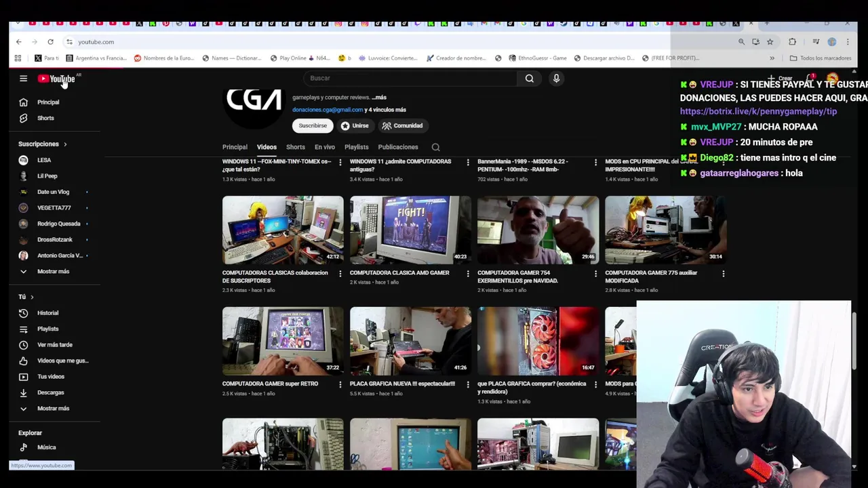Open Descargas in the sidebar
868x488 pixels.
50,392
